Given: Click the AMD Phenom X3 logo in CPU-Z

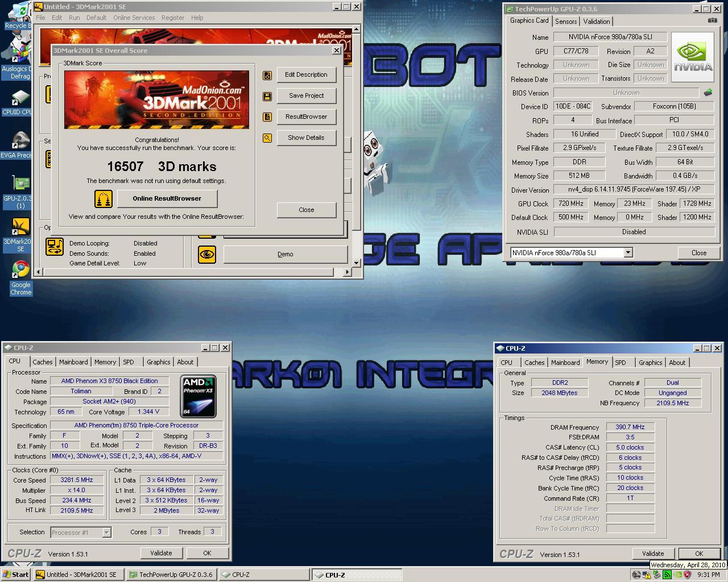Looking at the screenshot, I should point(198,396).
